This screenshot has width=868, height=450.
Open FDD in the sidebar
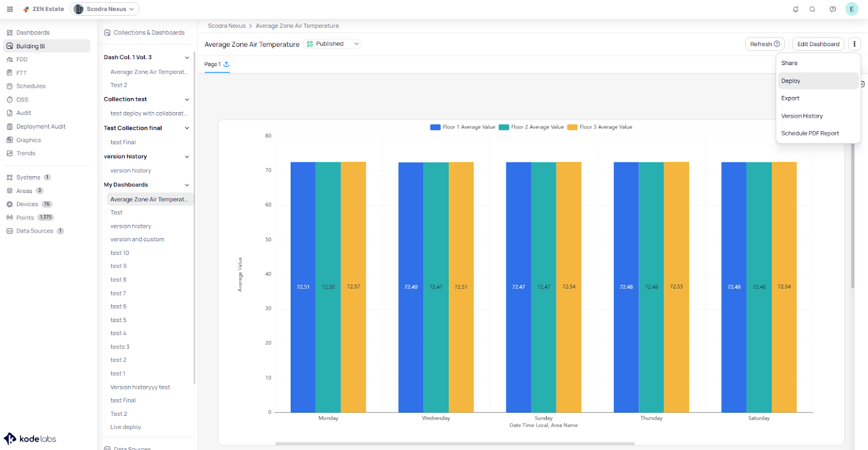coord(22,60)
